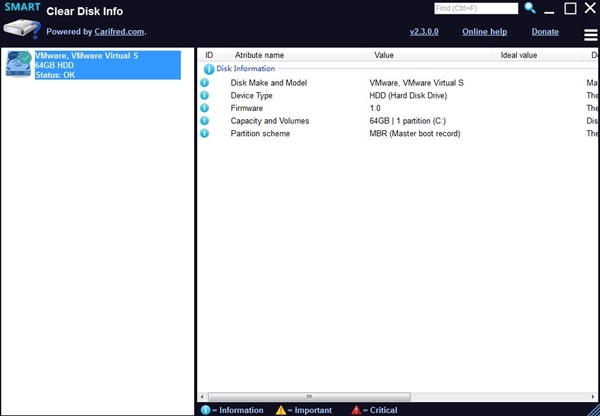Sort by Atribute name column header
Viewport: 600px width, 416px height.
[x=296, y=55]
